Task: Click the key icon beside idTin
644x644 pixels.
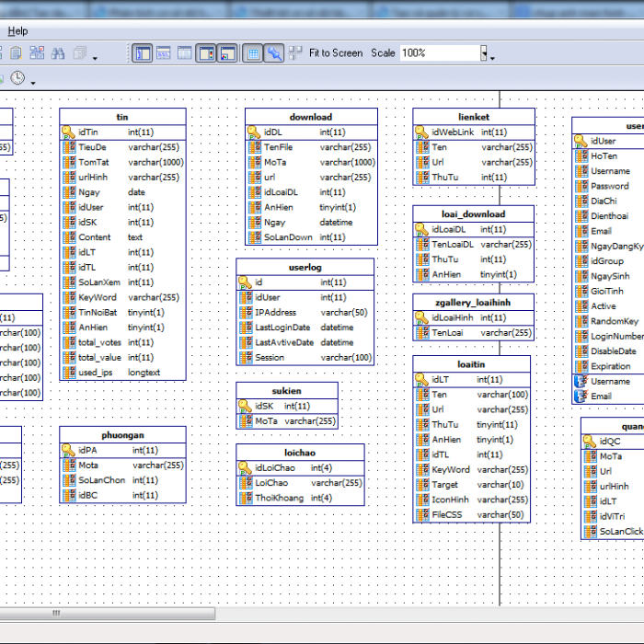Action: [x=69, y=132]
